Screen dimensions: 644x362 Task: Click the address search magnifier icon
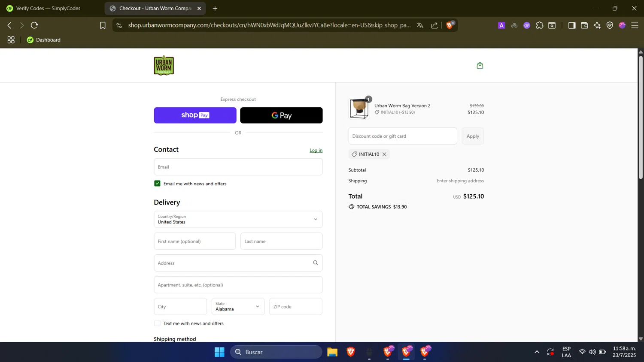click(x=316, y=263)
